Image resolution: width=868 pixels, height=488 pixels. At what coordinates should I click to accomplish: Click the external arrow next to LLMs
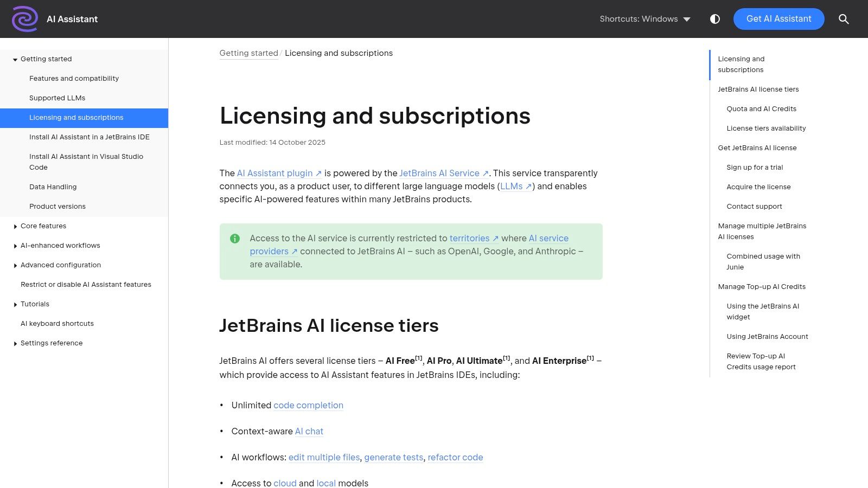tap(527, 186)
